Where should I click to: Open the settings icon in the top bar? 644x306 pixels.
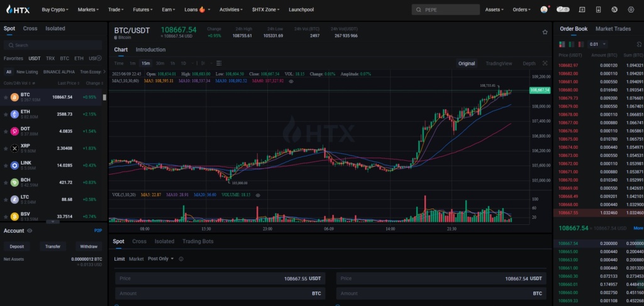631,9
